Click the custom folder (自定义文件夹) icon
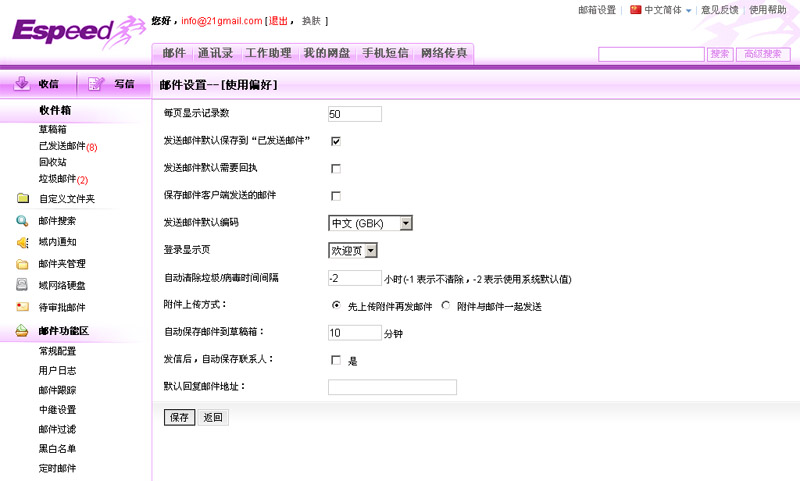 (22, 199)
